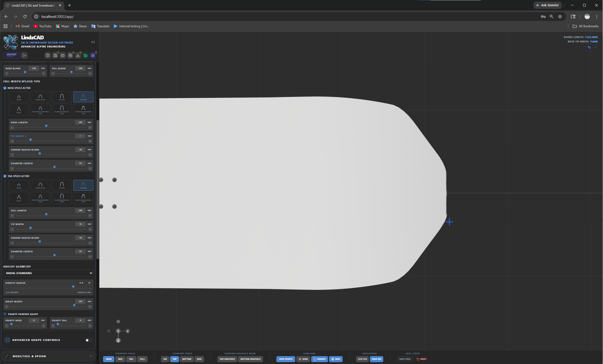Export the board via the download icon
603x364 pixels.
tap(78, 55)
